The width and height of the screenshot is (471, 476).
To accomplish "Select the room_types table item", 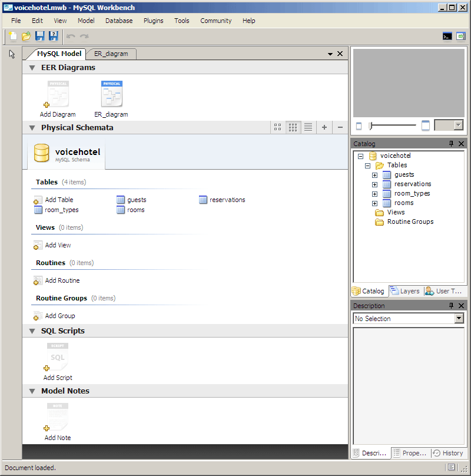I will [x=57, y=210].
